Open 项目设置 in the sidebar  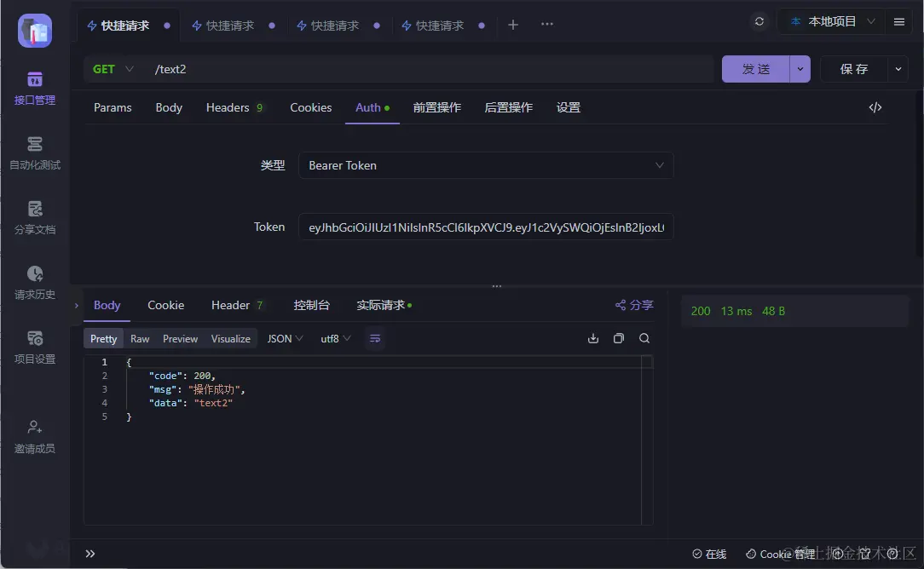pyautogui.click(x=35, y=348)
